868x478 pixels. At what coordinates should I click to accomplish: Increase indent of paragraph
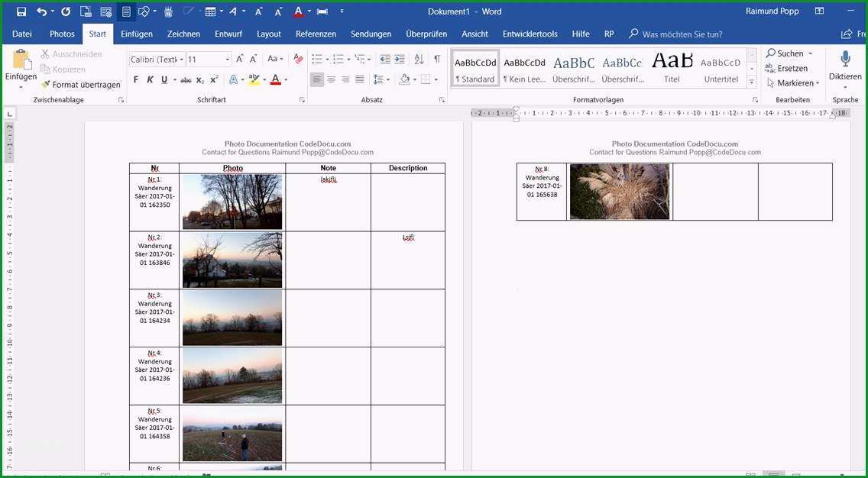click(399, 59)
